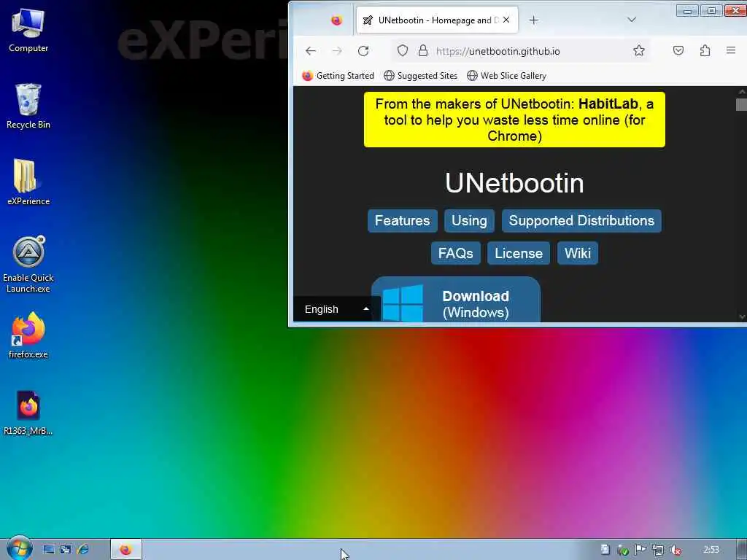This screenshot has width=747, height=560.
Task: Open the English language dropdown
Action: pos(337,309)
